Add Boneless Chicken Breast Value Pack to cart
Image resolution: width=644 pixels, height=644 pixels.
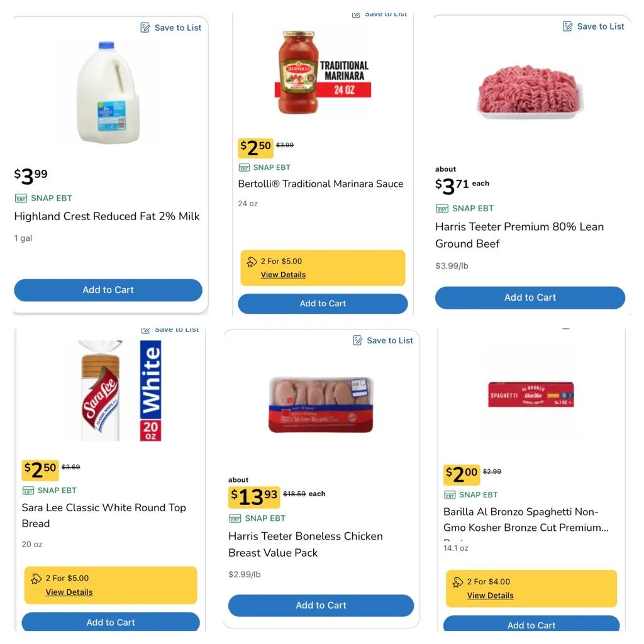tap(321, 606)
